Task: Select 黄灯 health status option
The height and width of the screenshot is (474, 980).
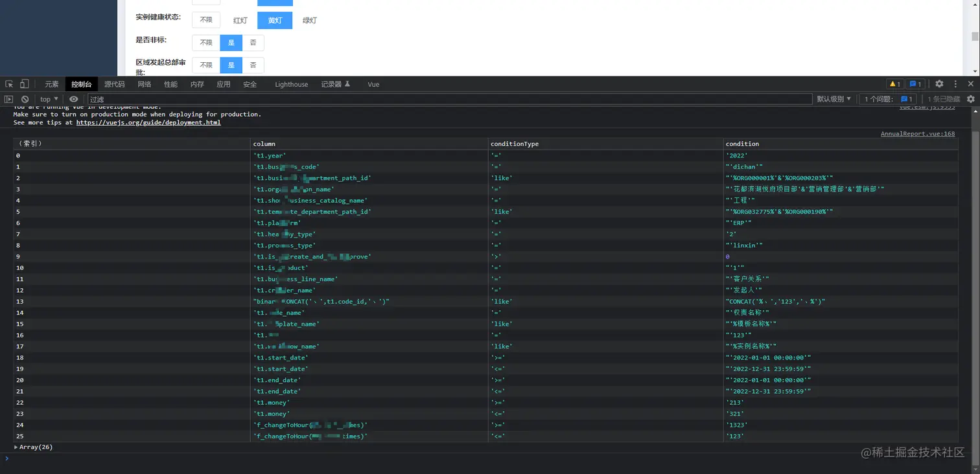Action: coord(275,20)
